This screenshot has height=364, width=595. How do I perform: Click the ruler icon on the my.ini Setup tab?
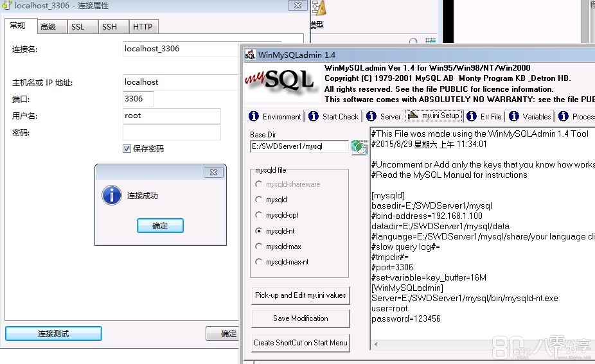click(x=413, y=115)
